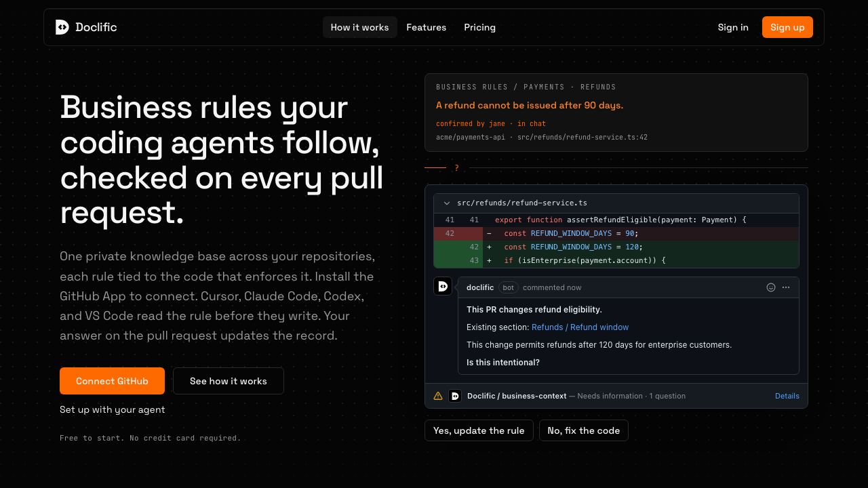This screenshot has height=488, width=868.
Task: Click the Sign in link
Action: [x=733, y=27]
